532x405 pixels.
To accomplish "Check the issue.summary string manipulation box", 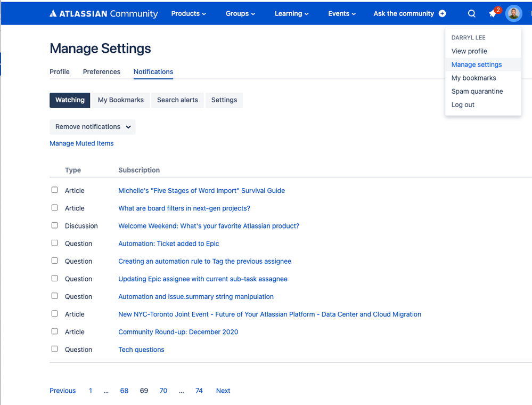I will pos(55,296).
